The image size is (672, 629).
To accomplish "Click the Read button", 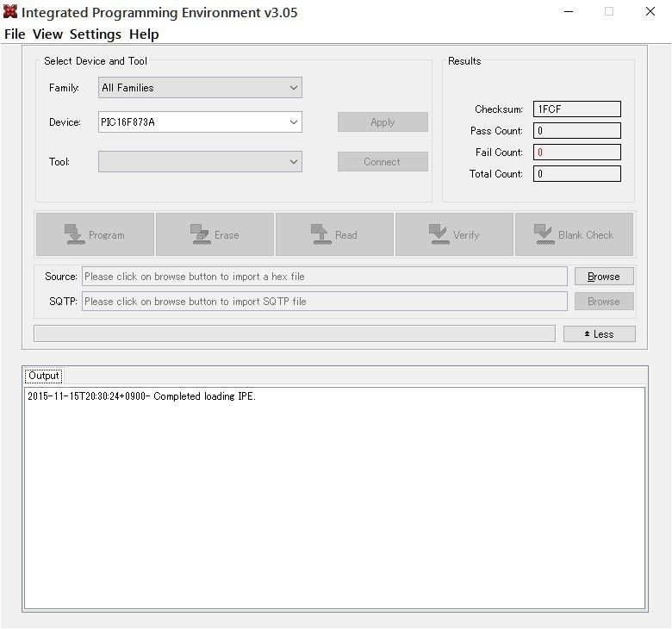I will tap(334, 234).
